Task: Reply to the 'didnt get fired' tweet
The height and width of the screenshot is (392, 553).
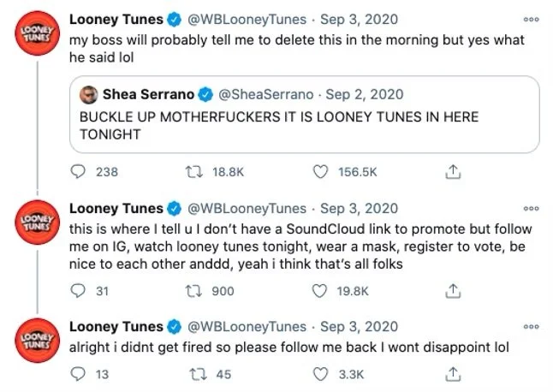Action: click(77, 372)
